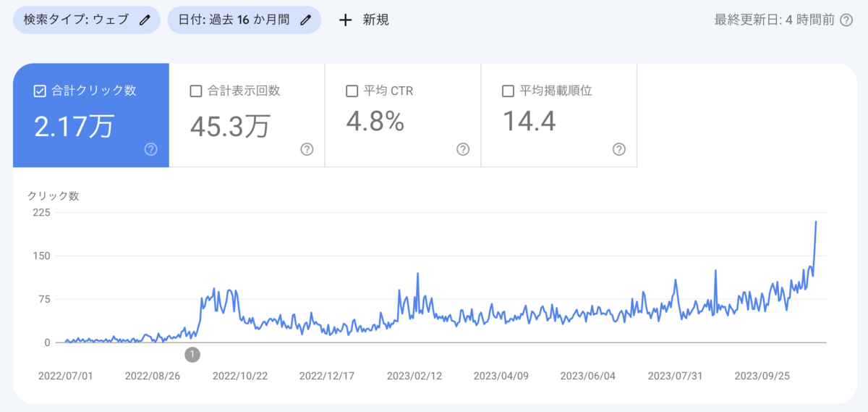Enable the 合計表示回数 checkbox
This screenshot has width=868, height=412.
click(x=195, y=91)
